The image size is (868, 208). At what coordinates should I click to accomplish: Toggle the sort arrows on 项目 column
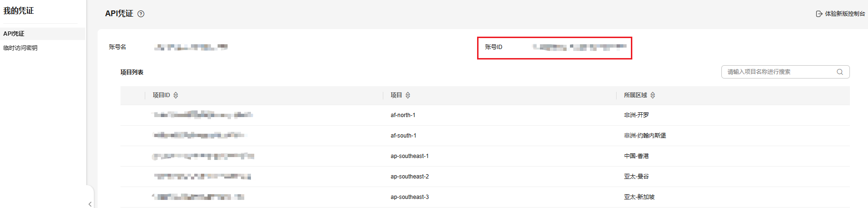coord(408,95)
